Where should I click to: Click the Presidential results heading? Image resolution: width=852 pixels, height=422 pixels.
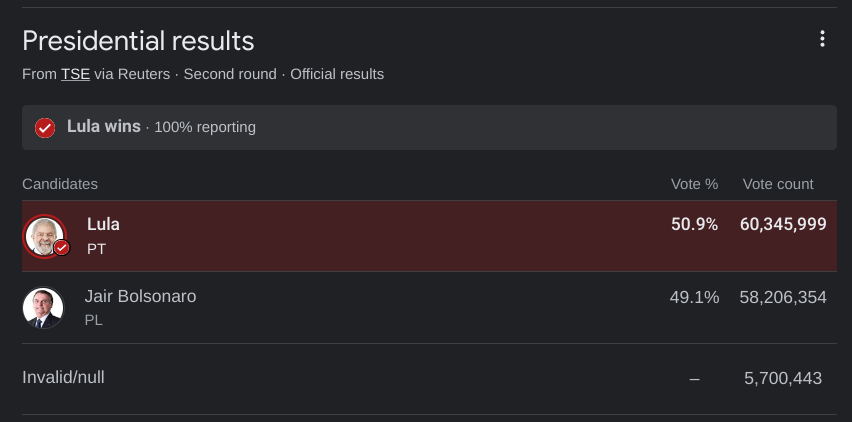(x=138, y=41)
